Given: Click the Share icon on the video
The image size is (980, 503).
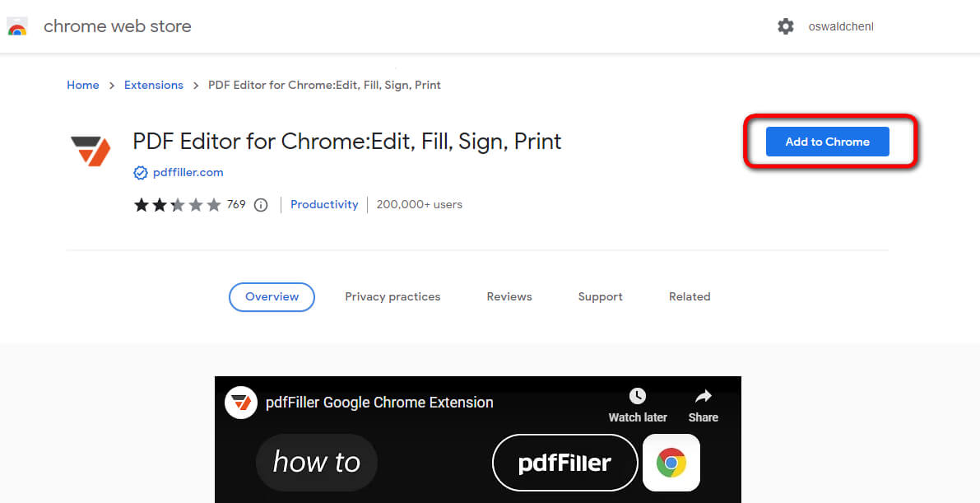Looking at the screenshot, I should (x=703, y=396).
